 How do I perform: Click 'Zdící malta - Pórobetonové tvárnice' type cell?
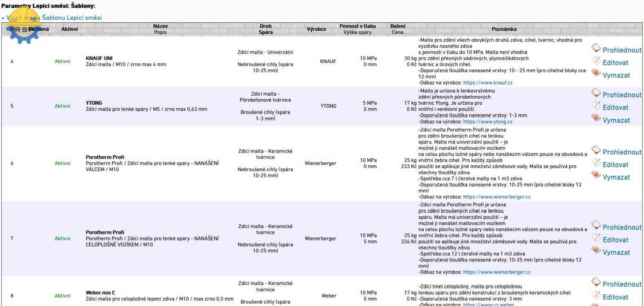(x=265, y=97)
